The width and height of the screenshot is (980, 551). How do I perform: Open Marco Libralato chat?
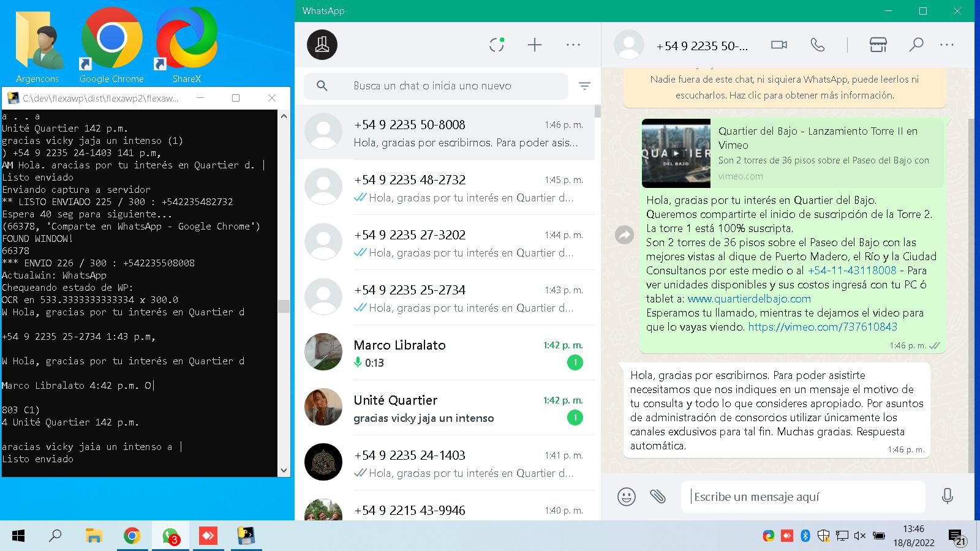click(445, 353)
